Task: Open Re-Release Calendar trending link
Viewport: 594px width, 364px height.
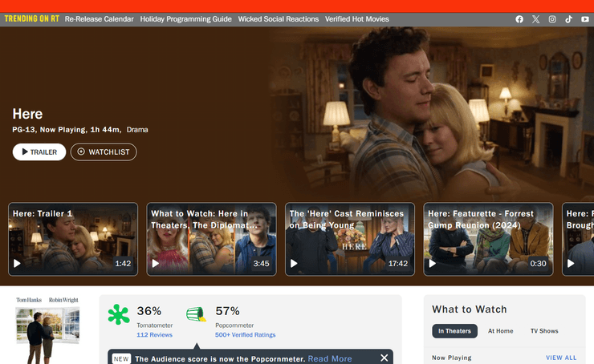Action: pos(100,19)
